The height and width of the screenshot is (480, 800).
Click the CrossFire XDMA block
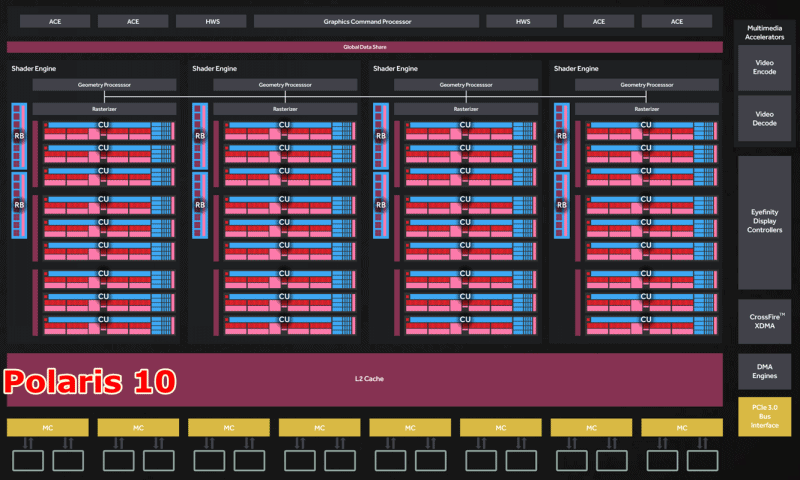(x=764, y=321)
